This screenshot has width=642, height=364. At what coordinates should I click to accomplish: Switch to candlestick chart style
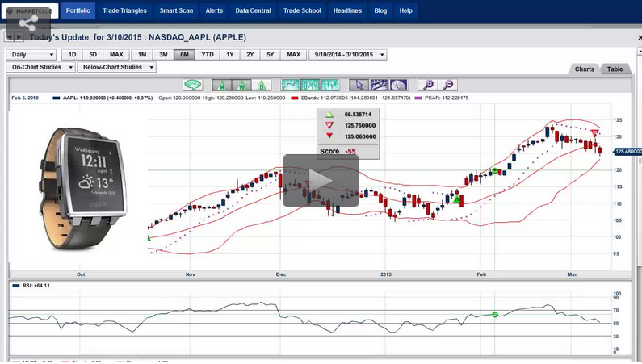pos(310,85)
